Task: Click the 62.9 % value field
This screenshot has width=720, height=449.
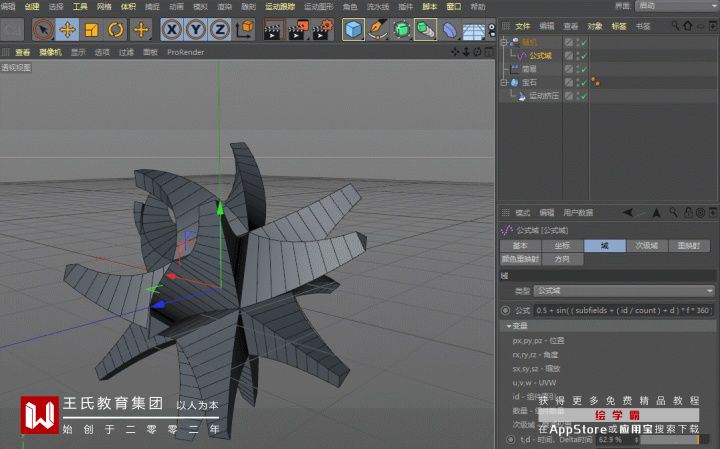Action: point(618,439)
